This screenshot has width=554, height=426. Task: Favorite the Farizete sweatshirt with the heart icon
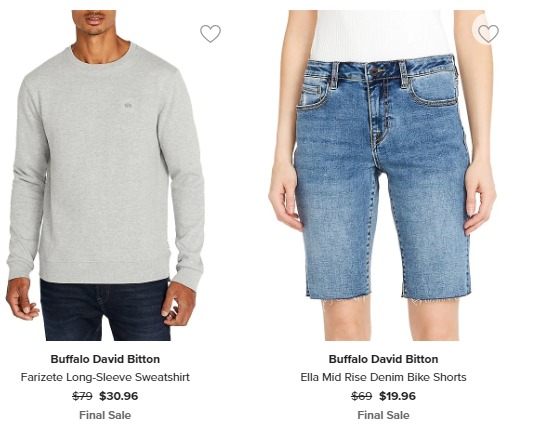pyautogui.click(x=210, y=34)
